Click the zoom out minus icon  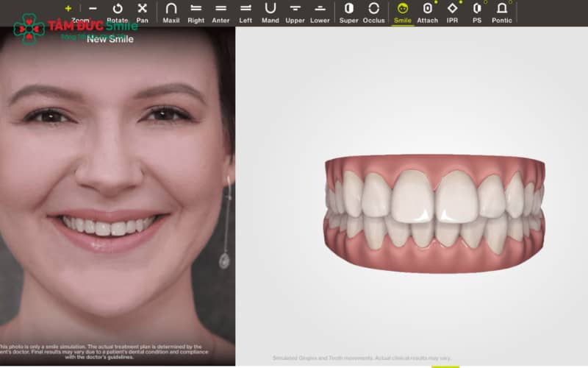point(93,9)
